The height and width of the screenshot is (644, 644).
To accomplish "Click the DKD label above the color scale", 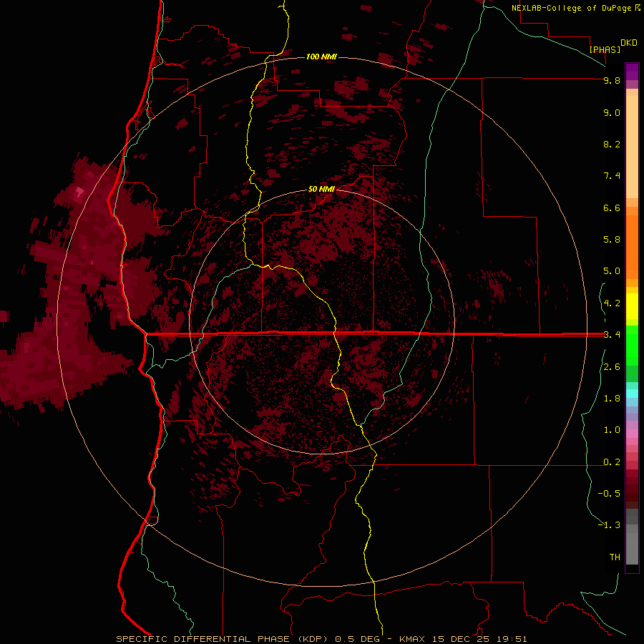I will (x=629, y=43).
